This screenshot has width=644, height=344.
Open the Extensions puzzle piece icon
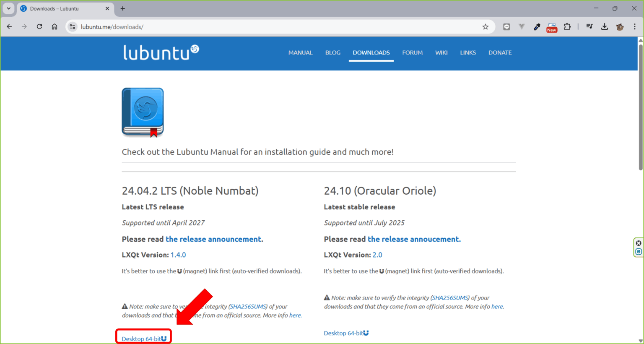[567, 26]
